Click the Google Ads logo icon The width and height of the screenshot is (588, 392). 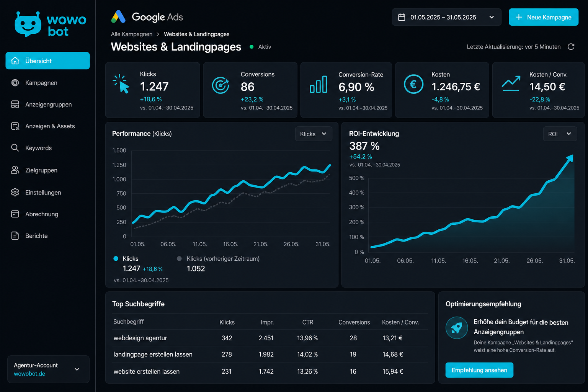point(118,17)
